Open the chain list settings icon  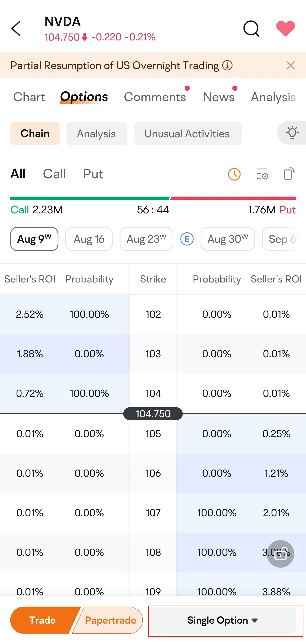tap(262, 174)
